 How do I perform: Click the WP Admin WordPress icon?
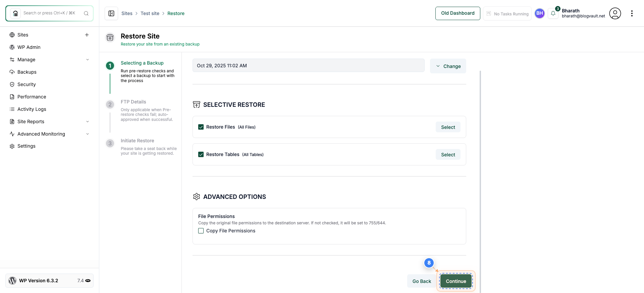pyautogui.click(x=12, y=47)
